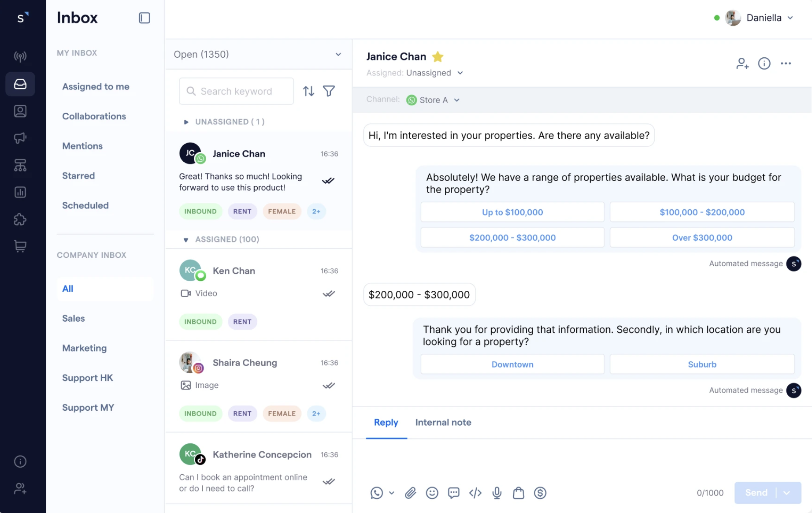The image size is (812, 513).
Task: Click the add assignee person icon
Action: click(742, 63)
